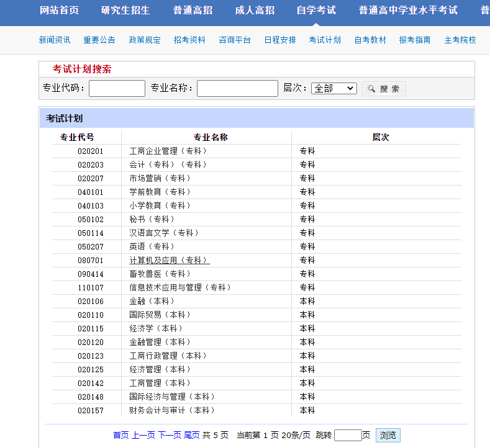
Task: Go to 政策规定 sub-menu link
Action: (x=145, y=40)
